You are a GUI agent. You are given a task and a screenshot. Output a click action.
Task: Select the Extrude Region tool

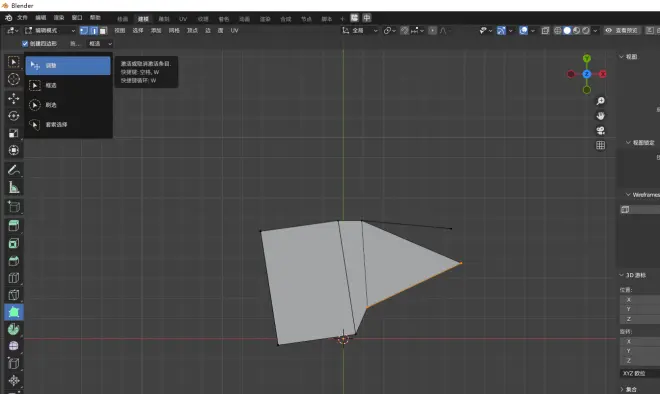pos(13,226)
